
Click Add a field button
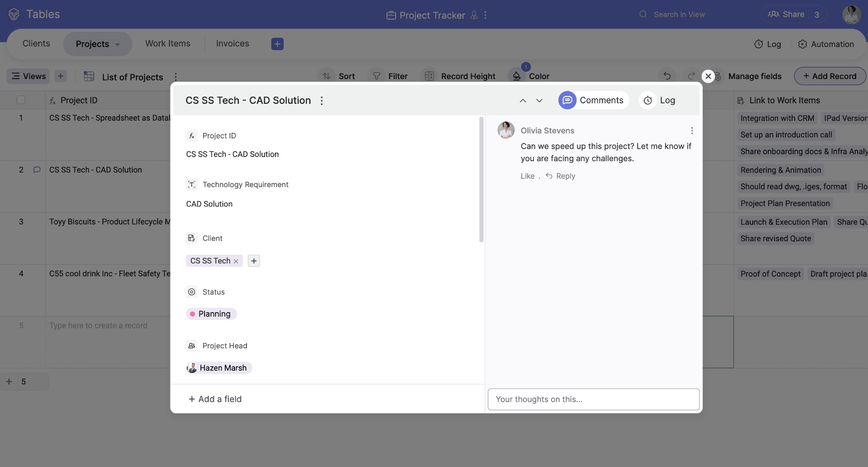[215, 399]
